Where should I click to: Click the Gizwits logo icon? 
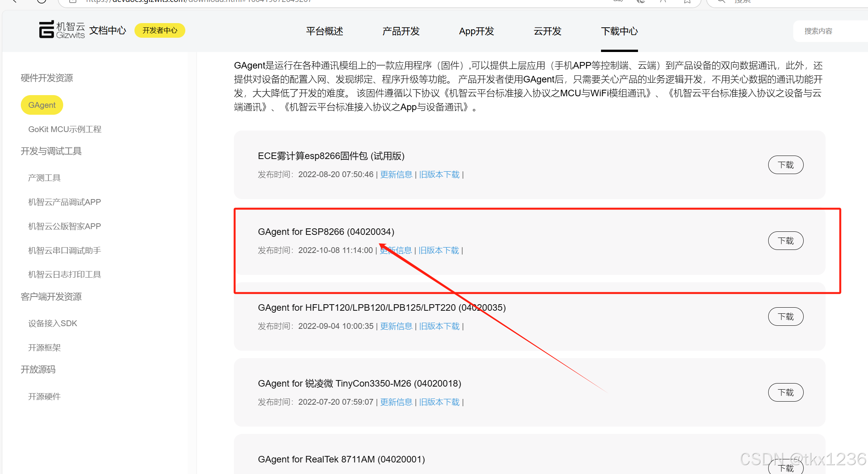pos(47,30)
